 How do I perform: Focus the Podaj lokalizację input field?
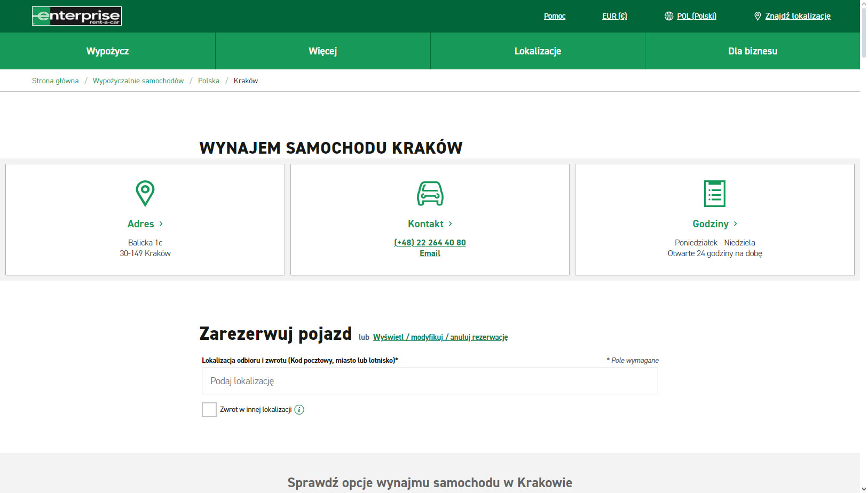tap(430, 381)
